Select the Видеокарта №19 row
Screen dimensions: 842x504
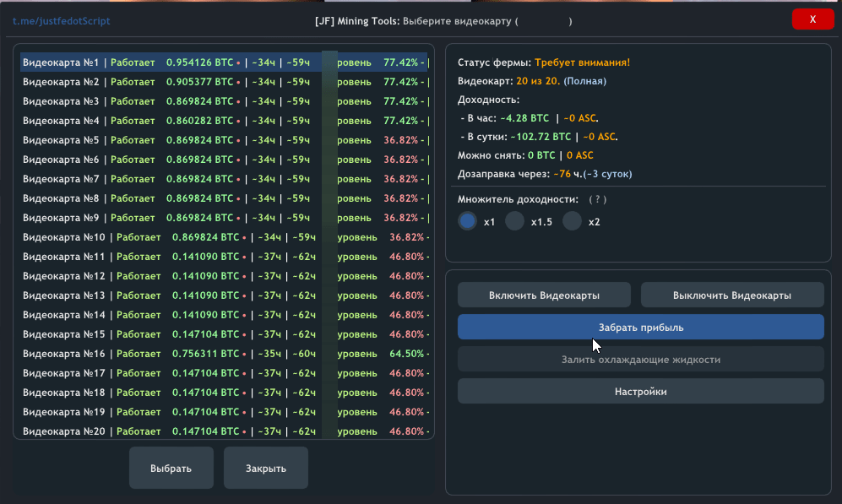point(225,412)
